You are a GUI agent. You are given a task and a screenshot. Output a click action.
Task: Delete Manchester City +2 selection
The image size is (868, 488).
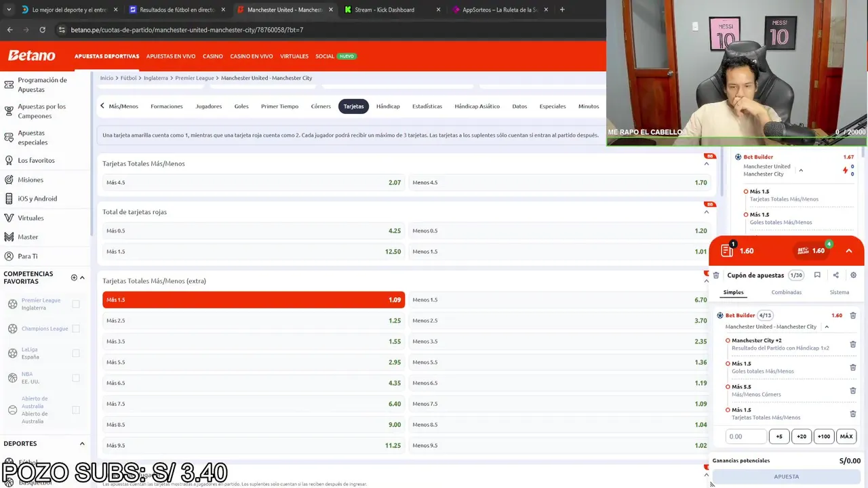[853, 344]
